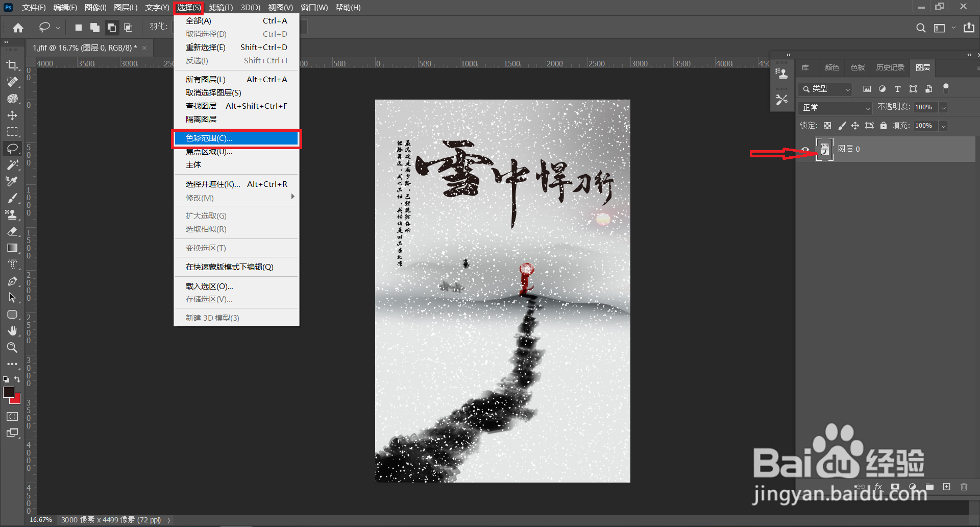
Task: Click the foreground color swatch
Action: click(8, 392)
